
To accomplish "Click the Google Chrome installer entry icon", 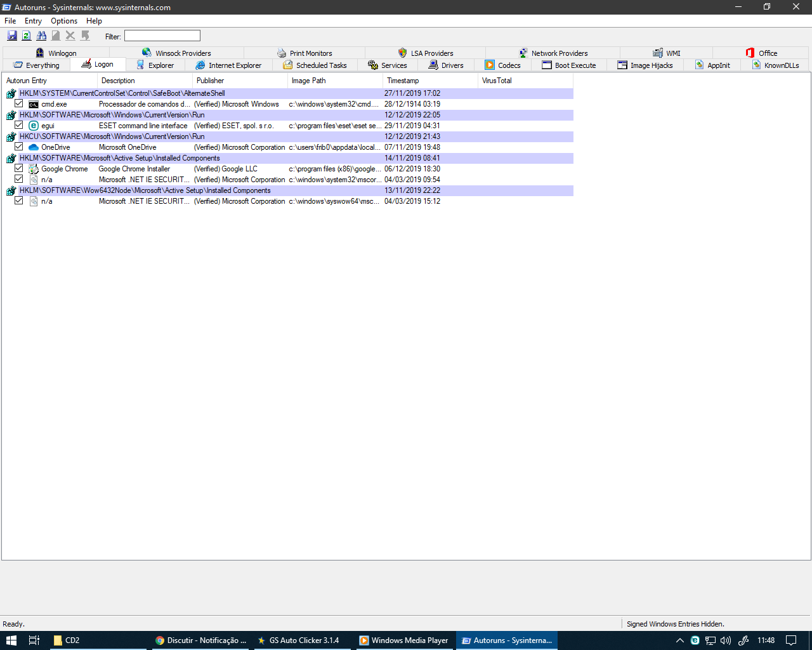I will (x=34, y=169).
